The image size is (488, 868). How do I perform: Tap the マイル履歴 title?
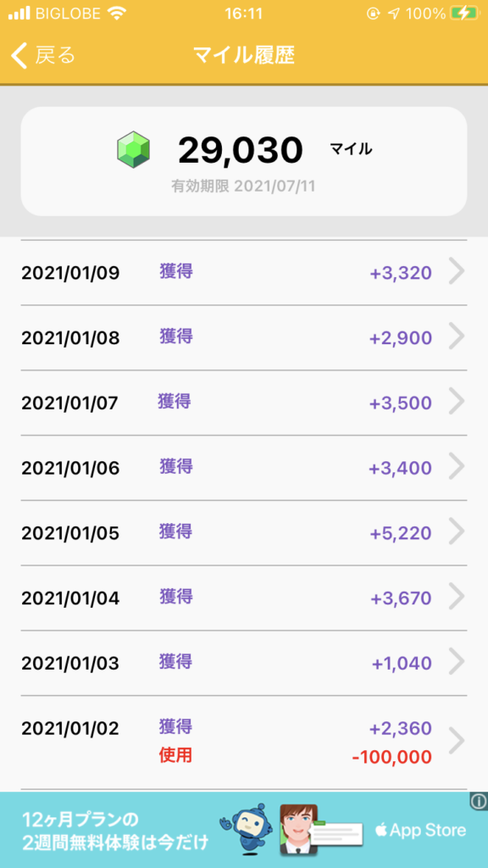tap(244, 55)
